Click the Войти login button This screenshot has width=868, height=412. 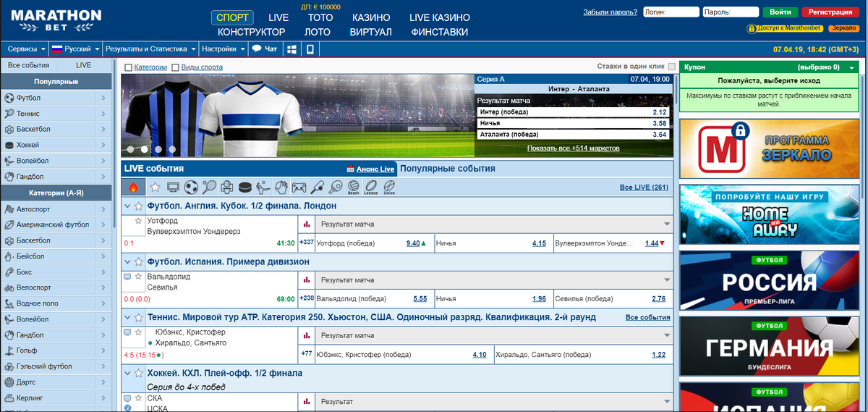(780, 12)
